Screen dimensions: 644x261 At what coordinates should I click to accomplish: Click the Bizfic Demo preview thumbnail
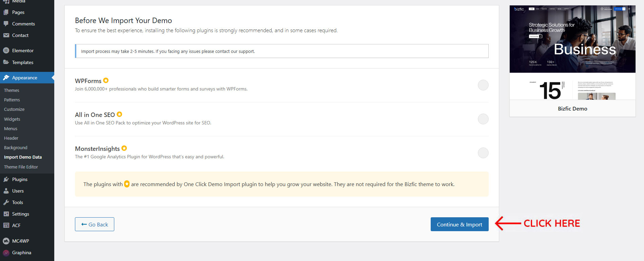click(572, 53)
